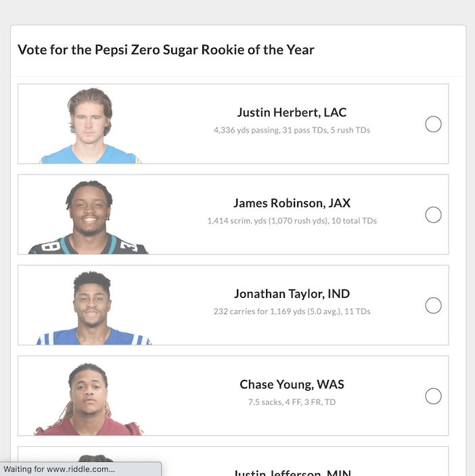This screenshot has height=476, width=475.
Task: Click the 1,414 scrim. yds stat line
Action: tap(292, 221)
